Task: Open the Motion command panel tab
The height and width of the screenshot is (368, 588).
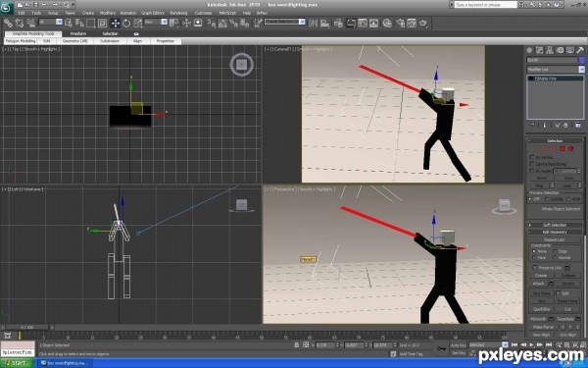Action: click(x=560, y=50)
